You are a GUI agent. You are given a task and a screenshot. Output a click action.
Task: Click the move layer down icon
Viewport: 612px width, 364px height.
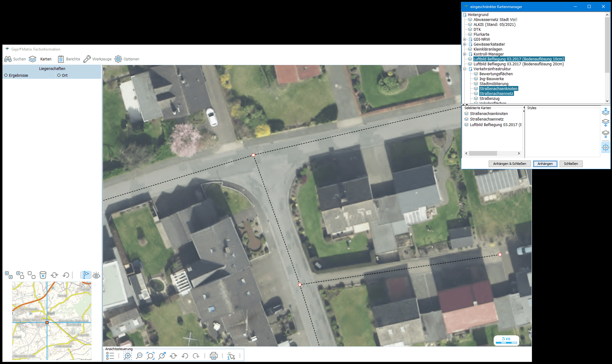[x=606, y=123]
